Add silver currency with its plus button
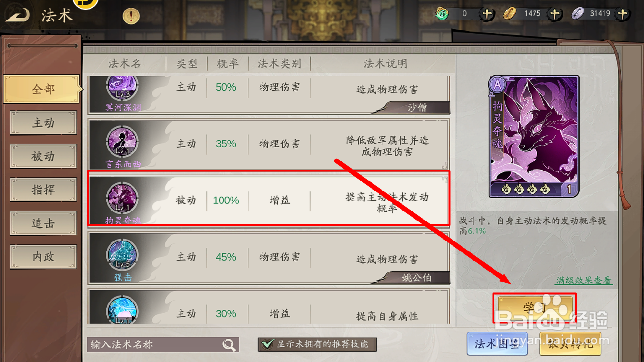Image resolution: width=644 pixels, height=362 pixels. (x=622, y=14)
